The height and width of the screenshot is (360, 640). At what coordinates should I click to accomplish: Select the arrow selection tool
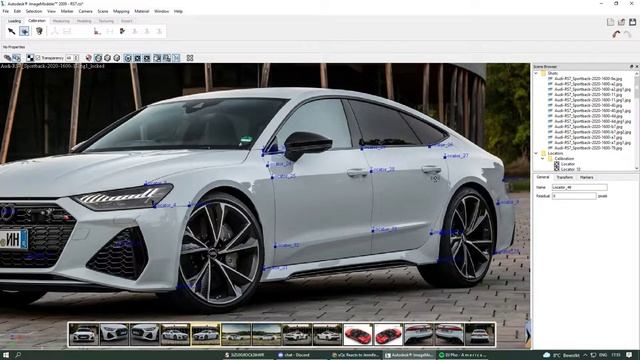(11, 31)
